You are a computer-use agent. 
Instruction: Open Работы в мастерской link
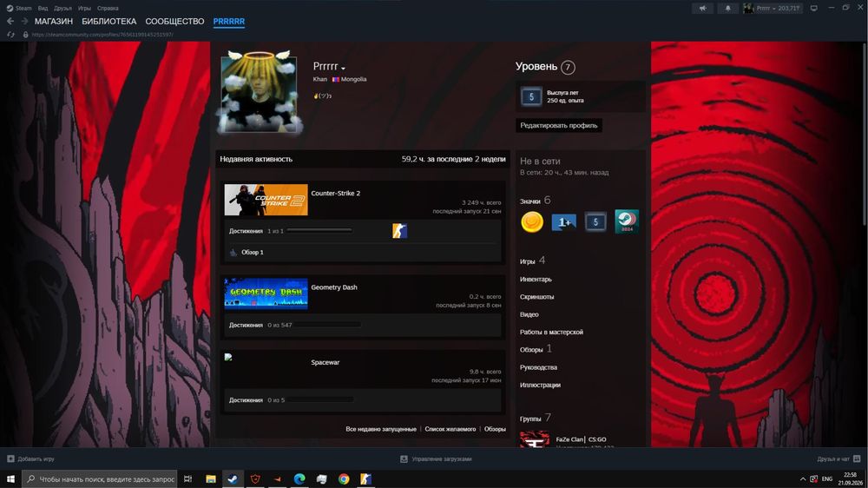(x=551, y=332)
